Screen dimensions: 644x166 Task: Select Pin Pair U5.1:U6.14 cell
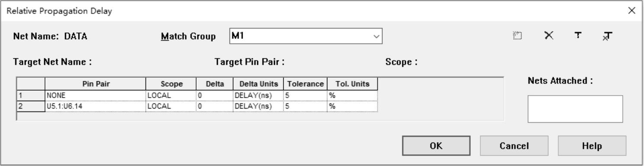pyautogui.click(x=95, y=105)
